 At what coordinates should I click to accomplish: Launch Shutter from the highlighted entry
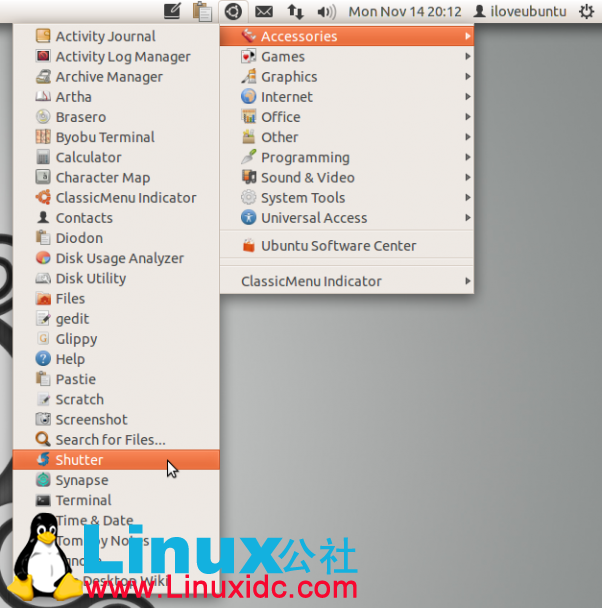coord(116,460)
